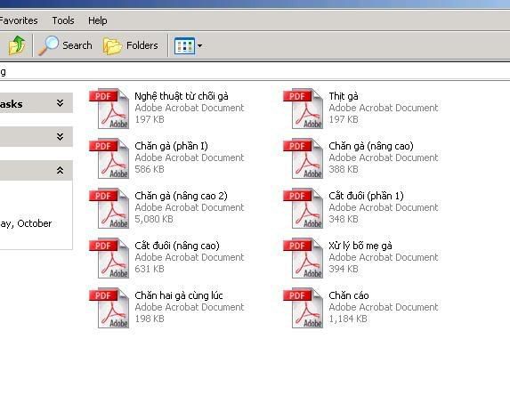Open the Tools menu

click(63, 20)
